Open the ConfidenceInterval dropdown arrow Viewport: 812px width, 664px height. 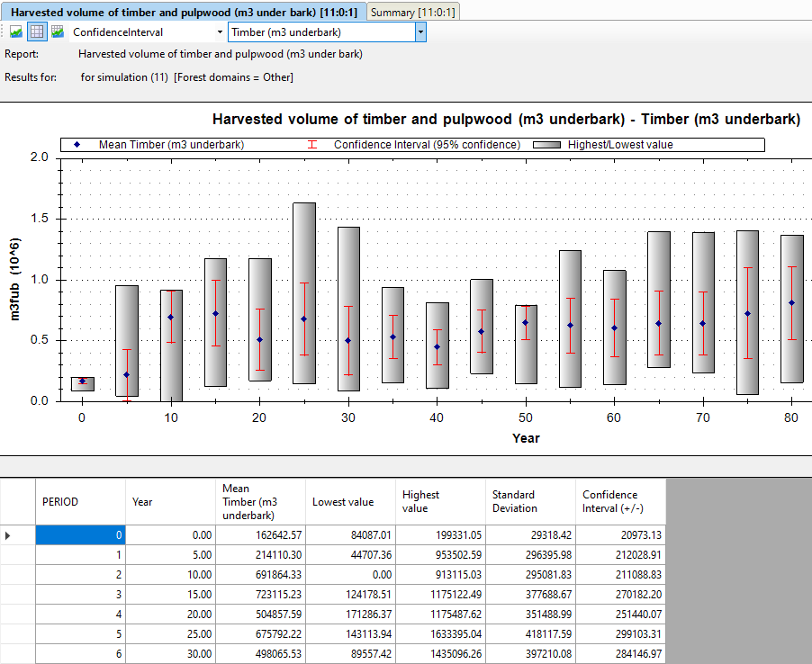[220, 32]
